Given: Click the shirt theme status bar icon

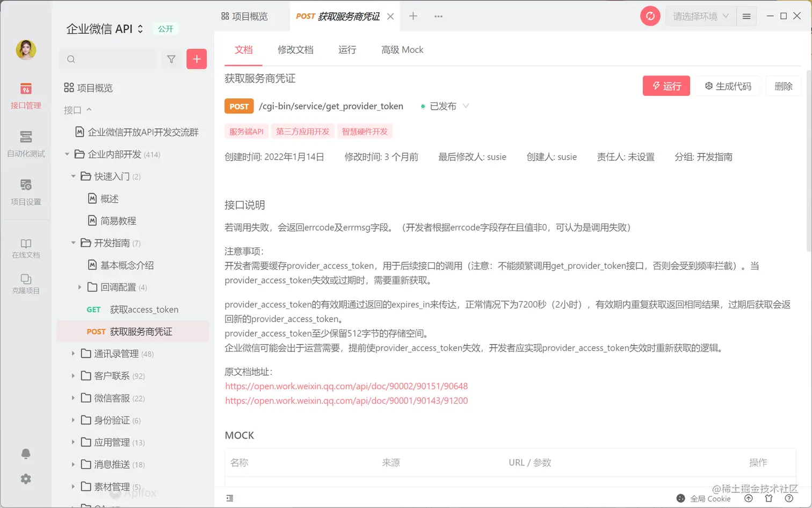Looking at the screenshot, I should pyautogui.click(x=769, y=498).
